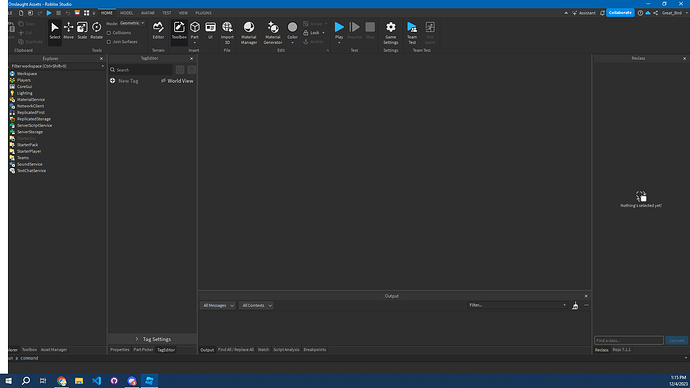Viewport: 690px width, 388px height.
Task: Click the Lock tool icon
Action: [x=306, y=33]
